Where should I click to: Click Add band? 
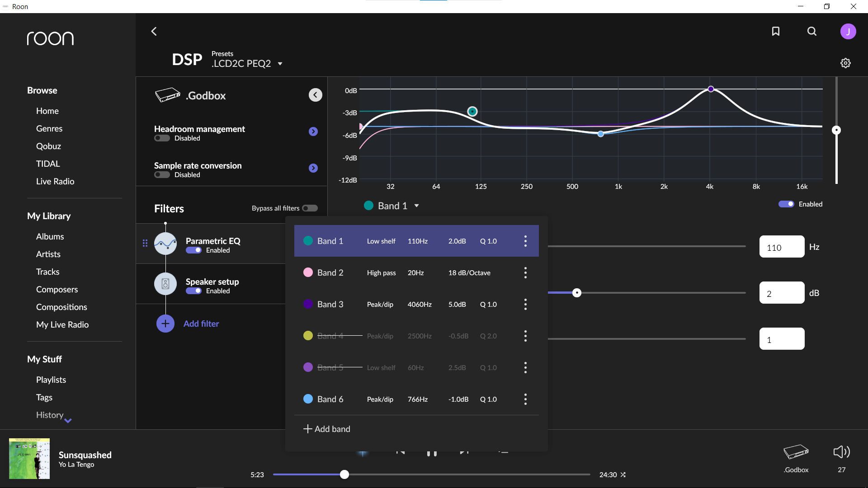point(326,429)
